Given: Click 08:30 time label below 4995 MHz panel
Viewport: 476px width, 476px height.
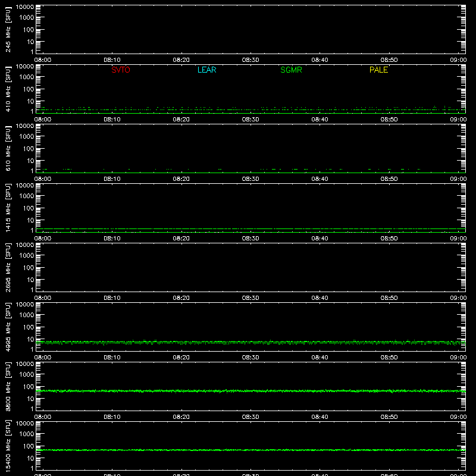Looking at the screenshot, I should coord(250,358).
